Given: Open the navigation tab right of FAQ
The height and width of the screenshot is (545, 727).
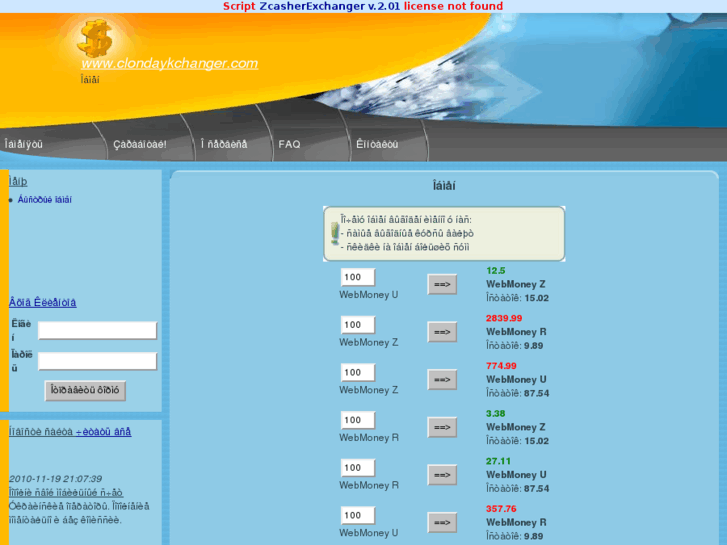Looking at the screenshot, I should pos(377,144).
